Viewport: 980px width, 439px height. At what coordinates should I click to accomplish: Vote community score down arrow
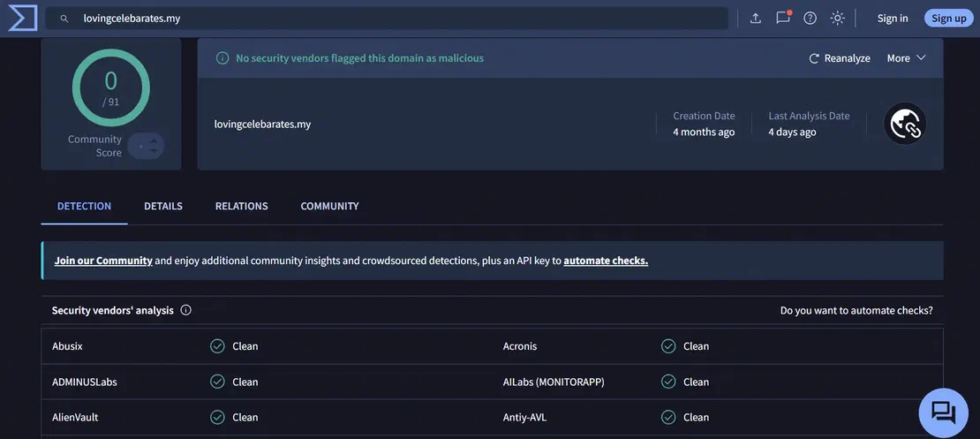point(154,152)
